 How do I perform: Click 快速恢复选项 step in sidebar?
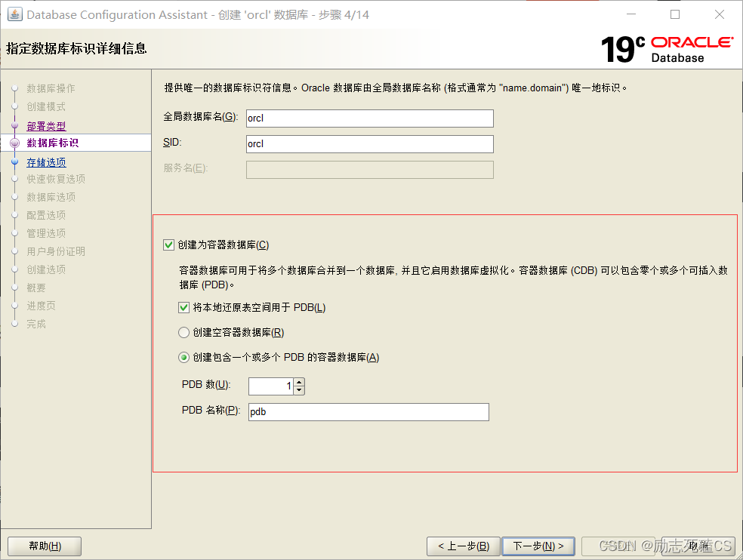(56, 179)
